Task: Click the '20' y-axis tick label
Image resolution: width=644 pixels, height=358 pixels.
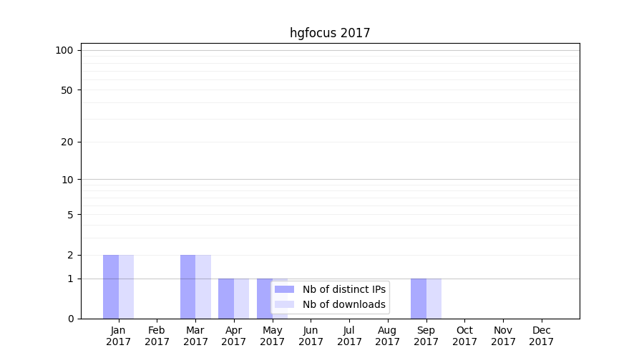Action: pyautogui.click(x=67, y=142)
